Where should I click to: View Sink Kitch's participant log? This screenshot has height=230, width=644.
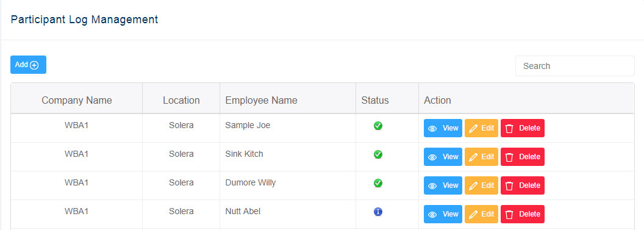coord(443,157)
